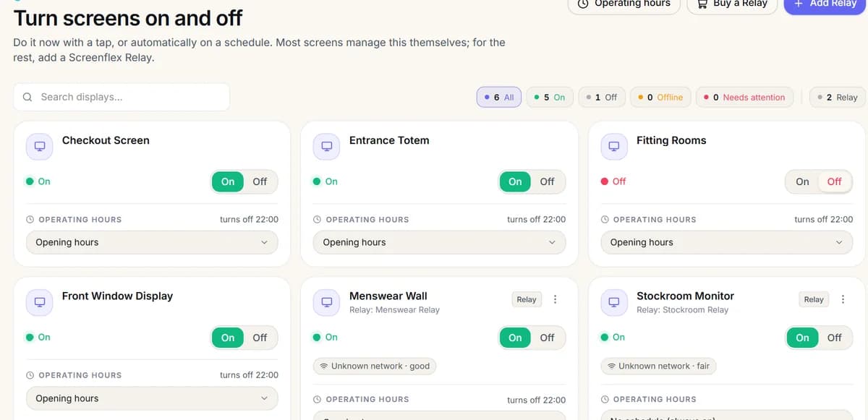Click the wifi icon in Menswear Wall network badge

coord(324,367)
